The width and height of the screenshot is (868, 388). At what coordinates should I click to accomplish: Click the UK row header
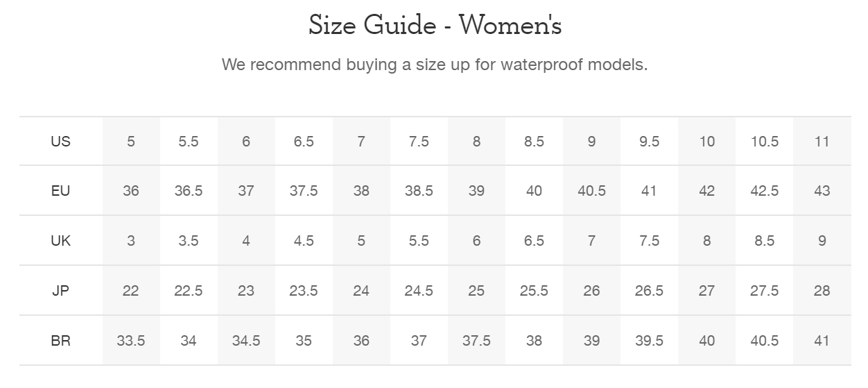coord(61,241)
